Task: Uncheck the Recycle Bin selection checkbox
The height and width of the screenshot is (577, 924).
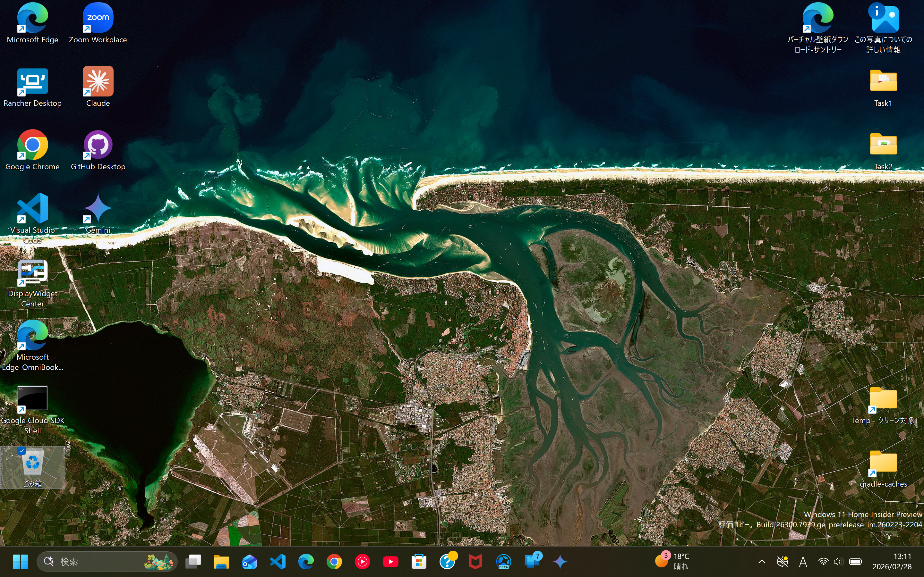Action: (x=21, y=451)
